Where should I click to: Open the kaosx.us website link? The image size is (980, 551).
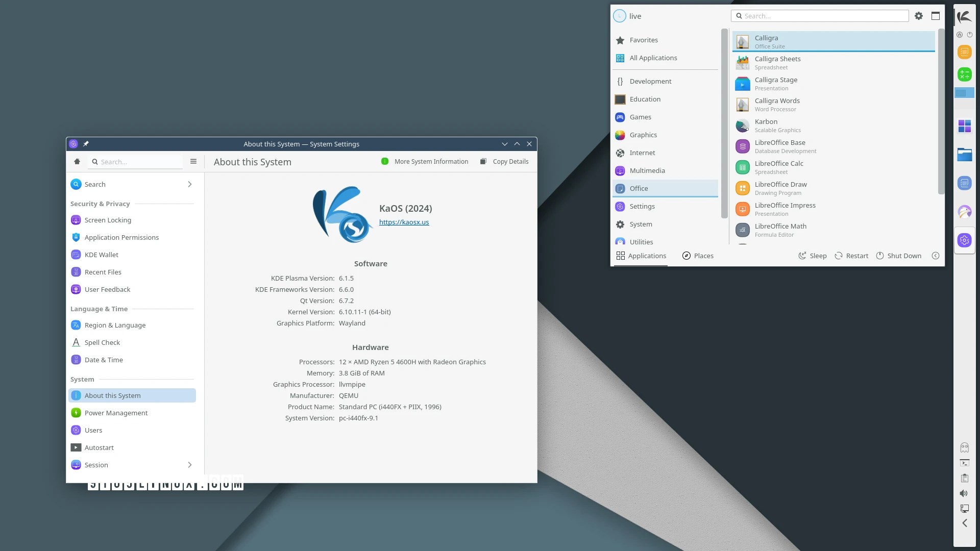coord(404,222)
